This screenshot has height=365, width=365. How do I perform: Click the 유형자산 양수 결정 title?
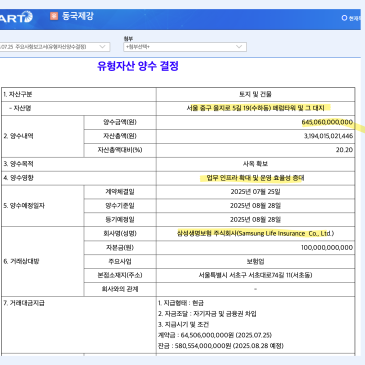[138, 66]
